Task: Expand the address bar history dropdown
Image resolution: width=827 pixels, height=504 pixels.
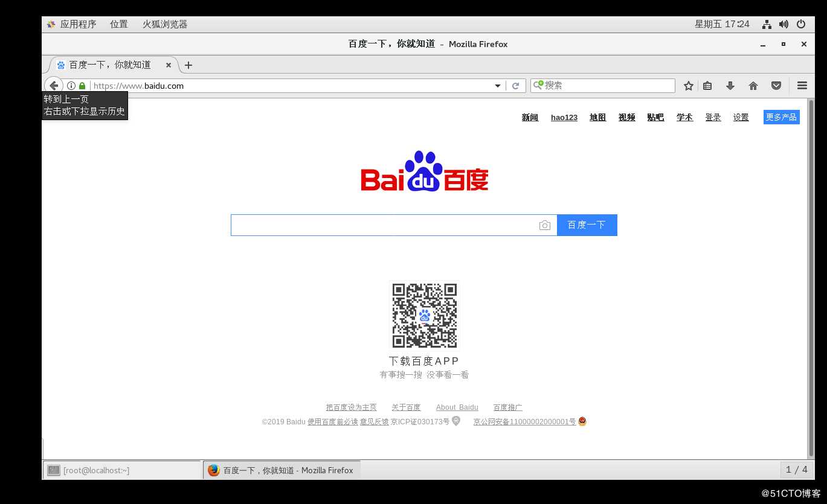Action: click(498, 86)
